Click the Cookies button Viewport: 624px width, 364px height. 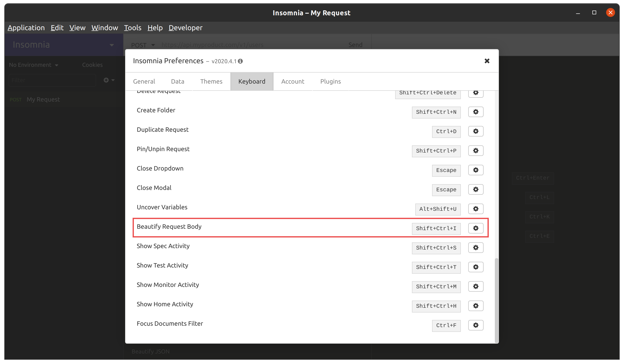tap(92, 65)
